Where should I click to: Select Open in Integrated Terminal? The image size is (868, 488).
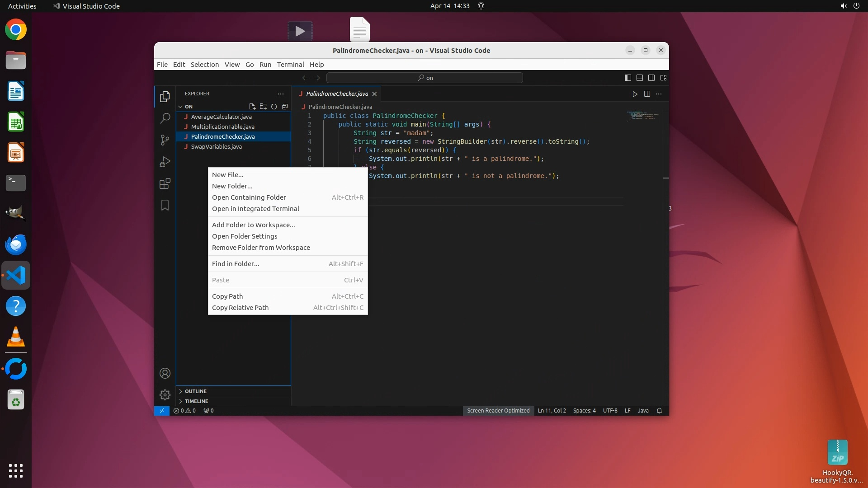click(255, 209)
